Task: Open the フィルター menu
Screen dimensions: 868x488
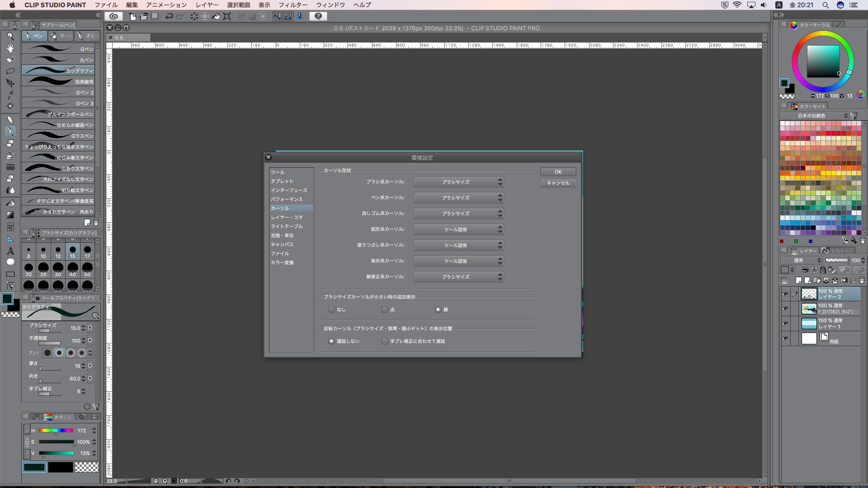Action: [292, 5]
